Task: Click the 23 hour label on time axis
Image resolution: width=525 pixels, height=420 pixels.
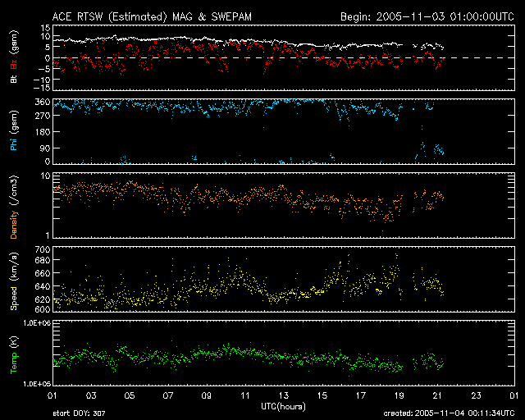Action: tap(476, 395)
